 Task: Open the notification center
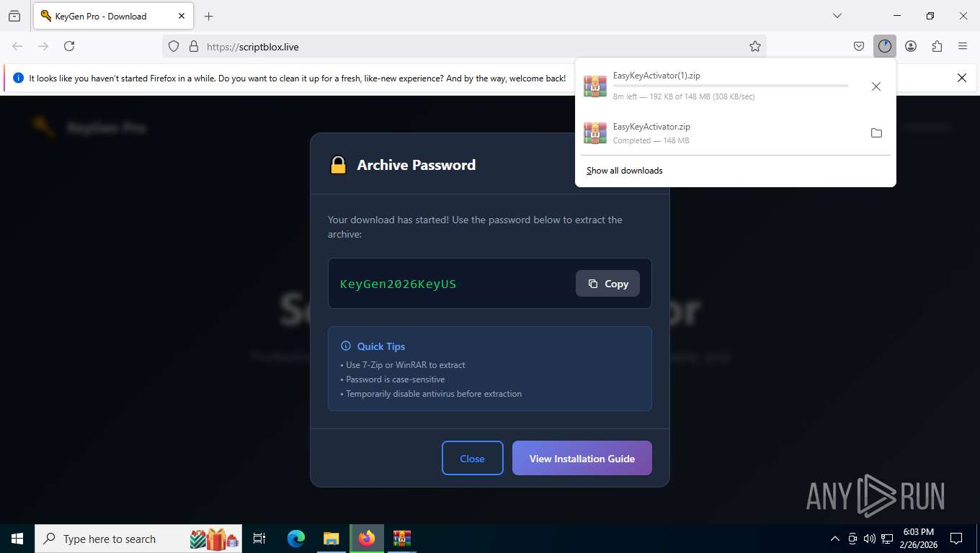[x=956, y=539]
